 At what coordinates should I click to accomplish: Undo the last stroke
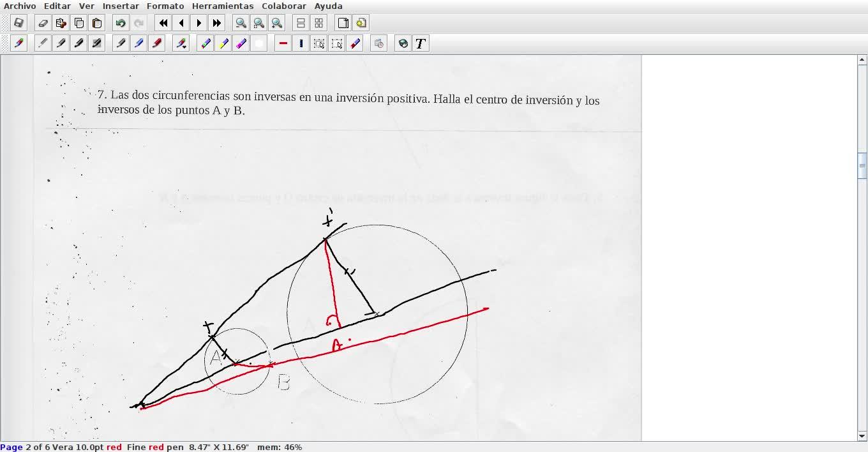(121, 23)
